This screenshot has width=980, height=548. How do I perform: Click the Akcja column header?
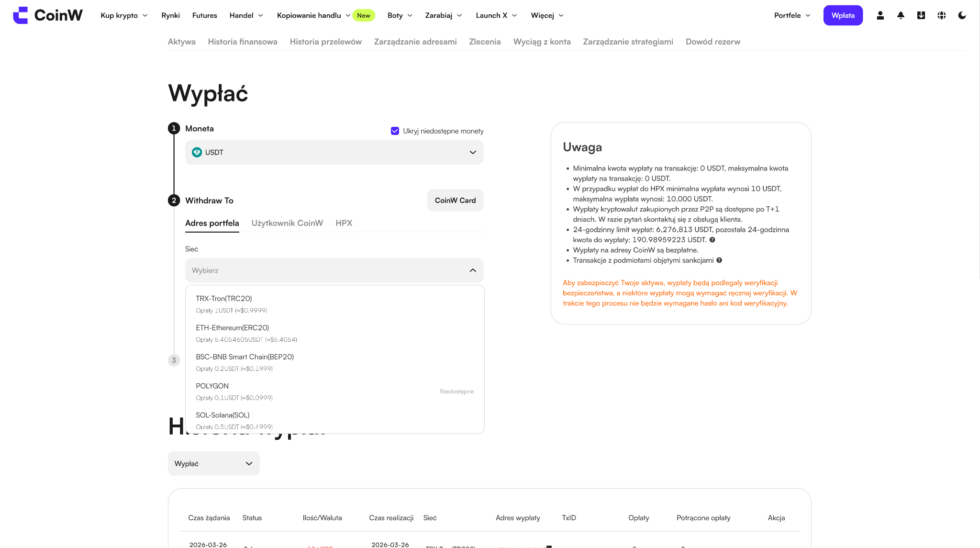pyautogui.click(x=776, y=518)
